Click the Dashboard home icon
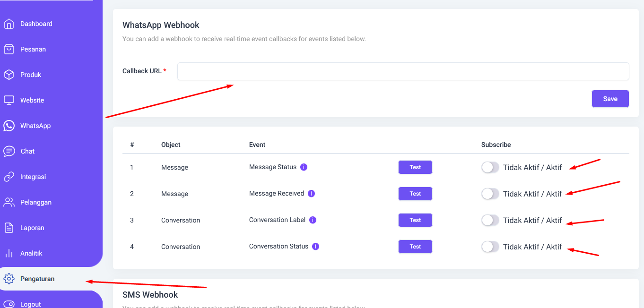This screenshot has height=308, width=644. (9, 24)
